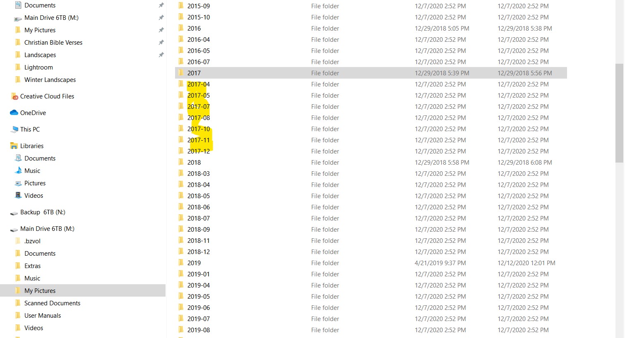Open Videos folder under Main Drive
The width and height of the screenshot is (644, 338).
[x=34, y=328]
